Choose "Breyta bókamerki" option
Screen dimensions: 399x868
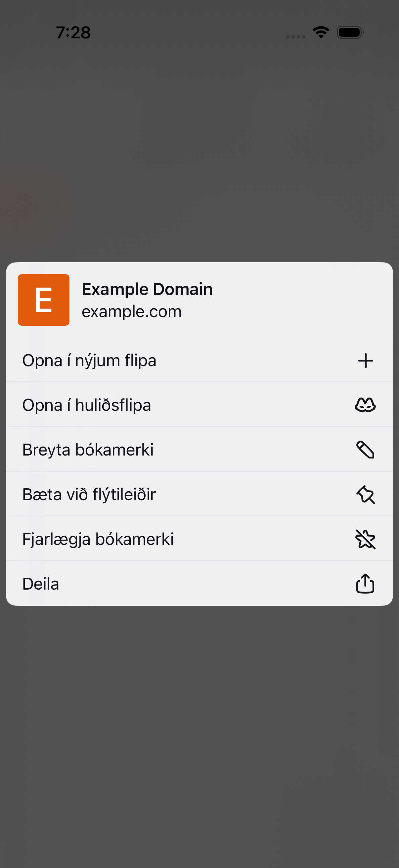click(199, 450)
